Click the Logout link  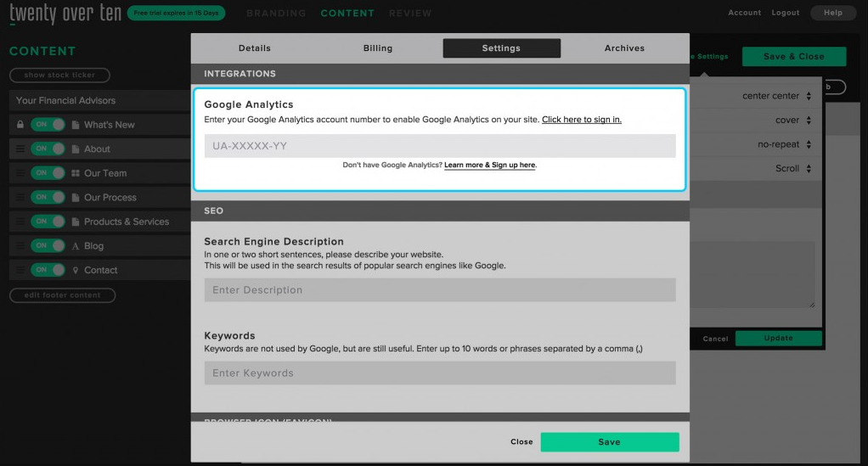pyautogui.click(x=786, y=13)
